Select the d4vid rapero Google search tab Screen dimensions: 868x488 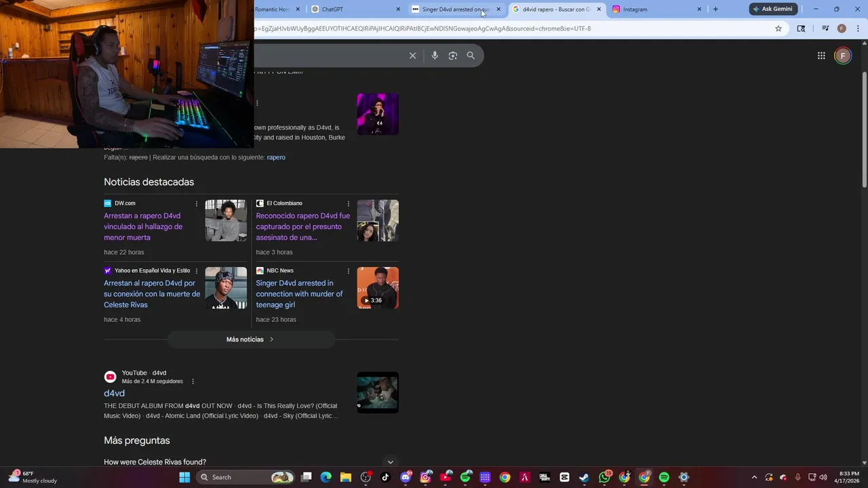coord(556,9)
